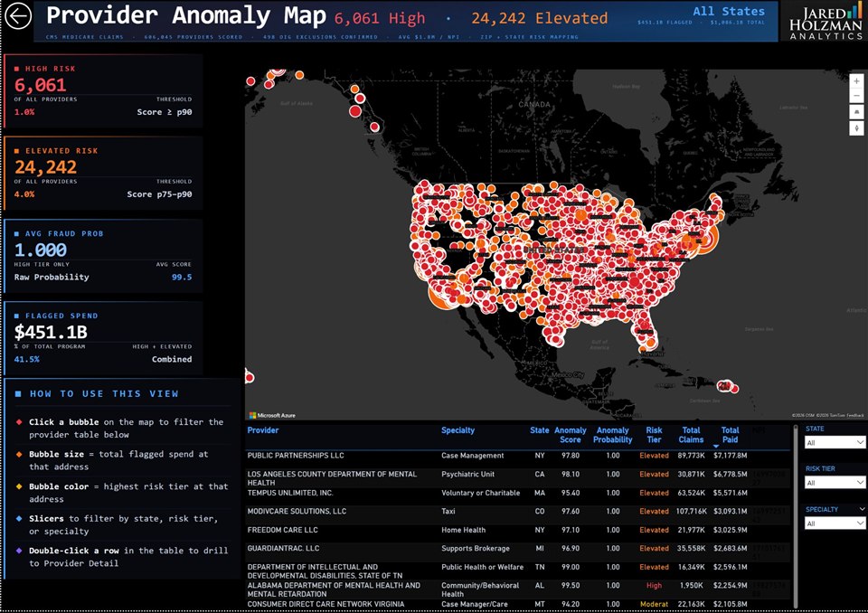Click the FLAGGED SPEND $451.1B card
Viewport: 868px width, 613px height.
(103, 338)
